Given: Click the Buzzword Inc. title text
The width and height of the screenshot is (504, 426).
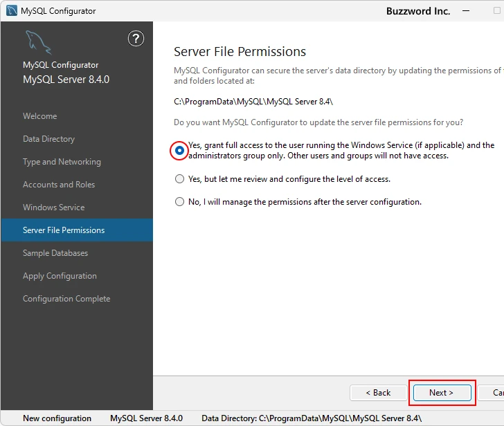Looking at the screenshot, I should tap(418, 11).
